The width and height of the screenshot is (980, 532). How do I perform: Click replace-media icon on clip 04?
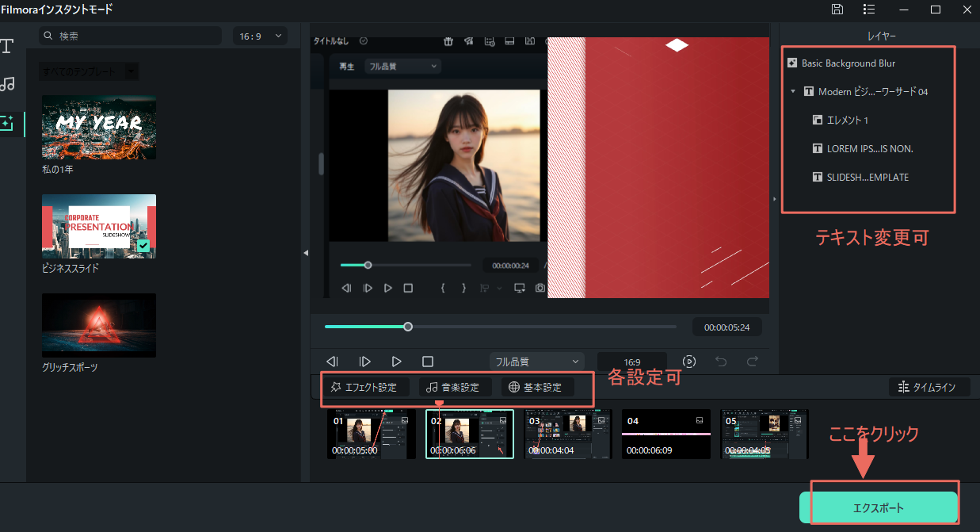[699, 420]
